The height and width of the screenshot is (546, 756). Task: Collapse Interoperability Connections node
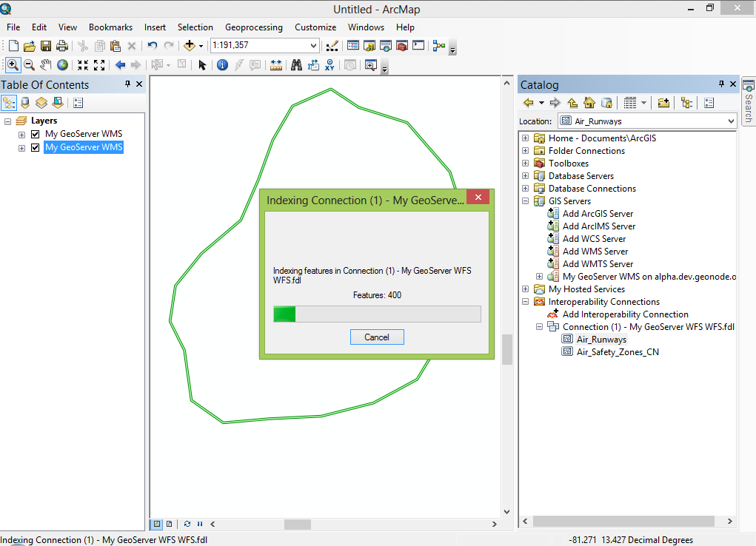click(x=525, y=302)
